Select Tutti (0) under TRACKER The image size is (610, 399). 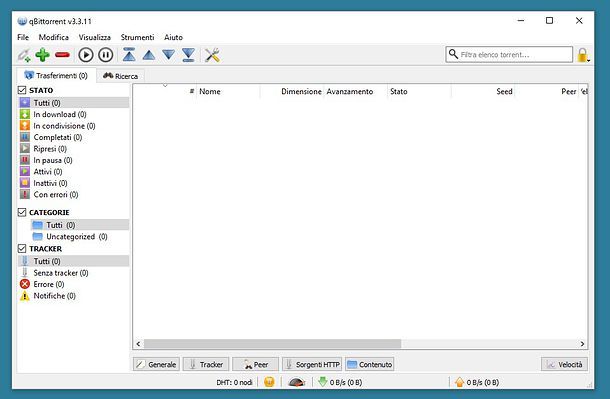74,261
